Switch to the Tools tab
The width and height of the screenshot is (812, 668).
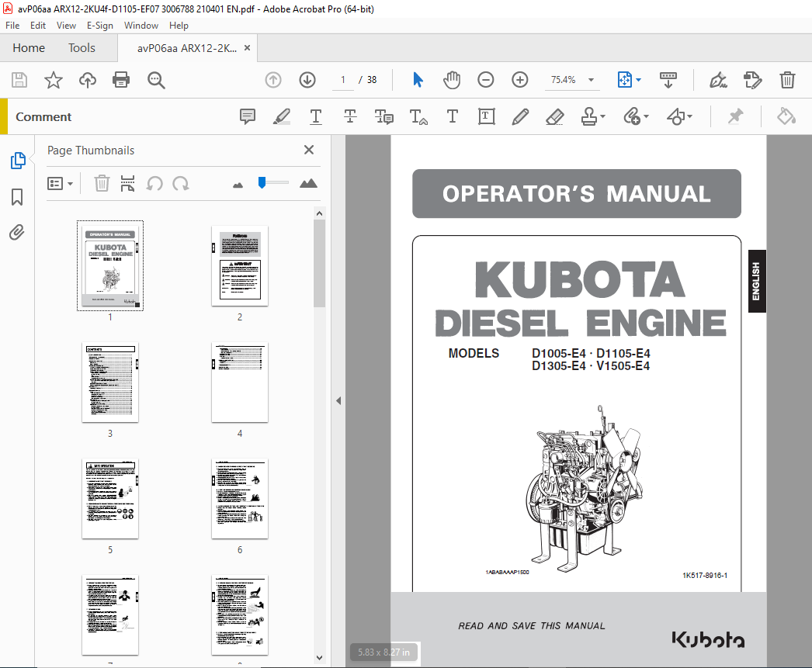(82, 48)
